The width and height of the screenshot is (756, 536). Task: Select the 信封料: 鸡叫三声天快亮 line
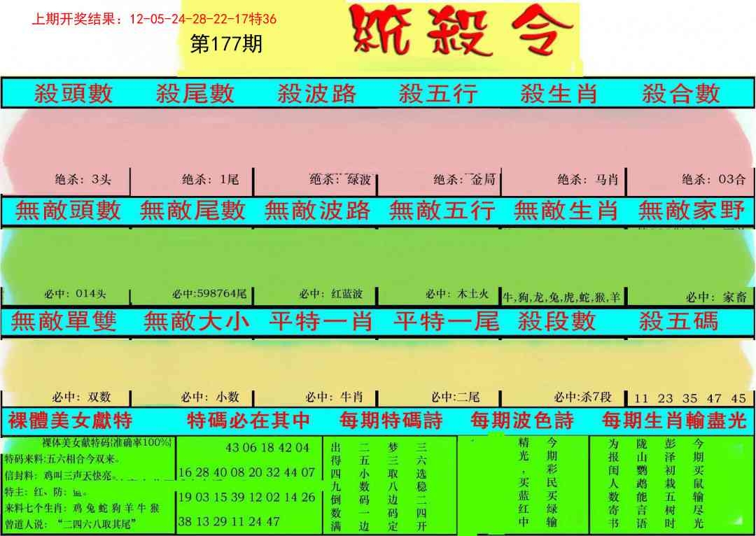60,477
